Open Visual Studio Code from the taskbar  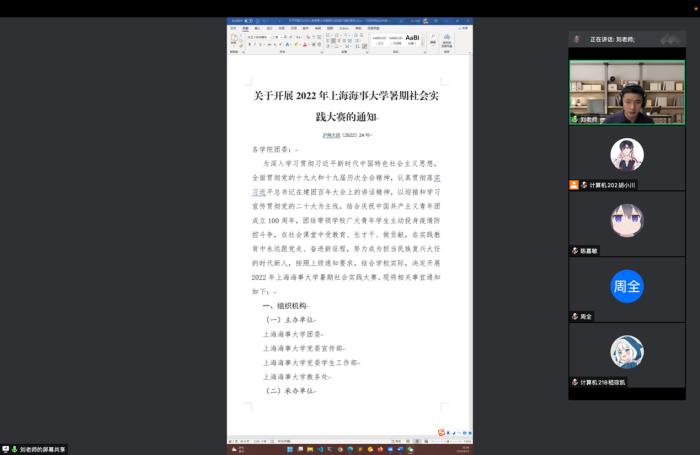(x=320, y=449)
